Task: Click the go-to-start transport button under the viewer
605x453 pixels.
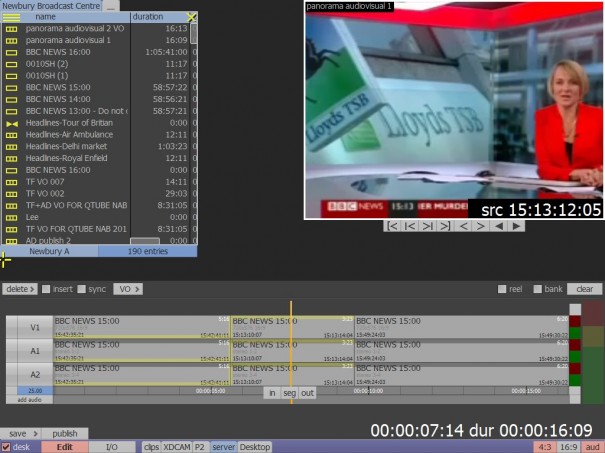Action: pos(394,226)
